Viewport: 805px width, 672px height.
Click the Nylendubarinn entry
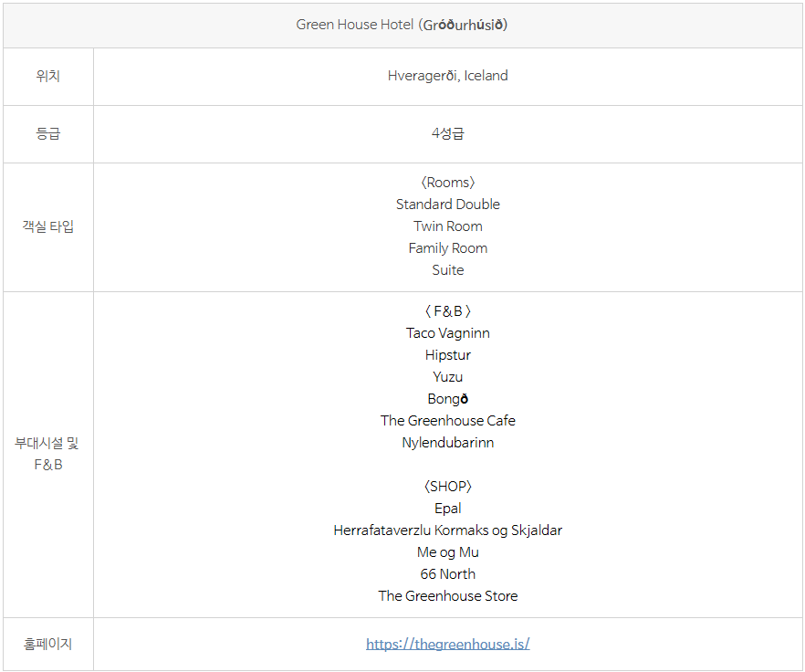click(x=447, y=443)
